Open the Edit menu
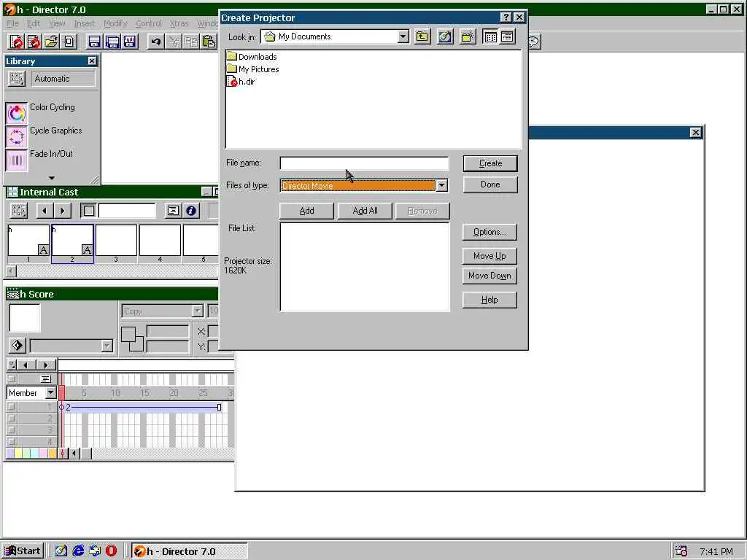The height and width of the screenshot is (560, 747). [34, 23]
